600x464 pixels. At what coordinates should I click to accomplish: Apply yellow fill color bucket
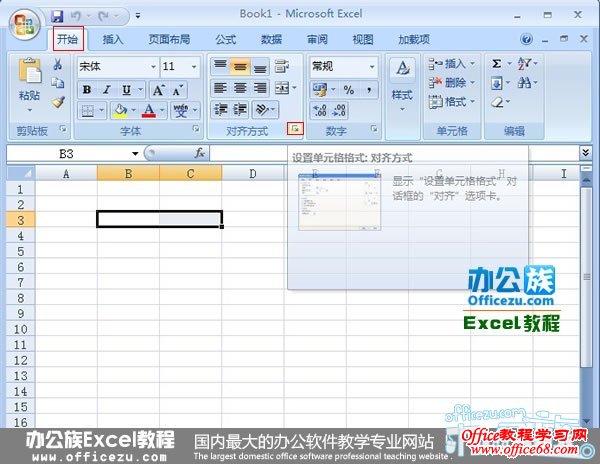click(x=120, y=111)
